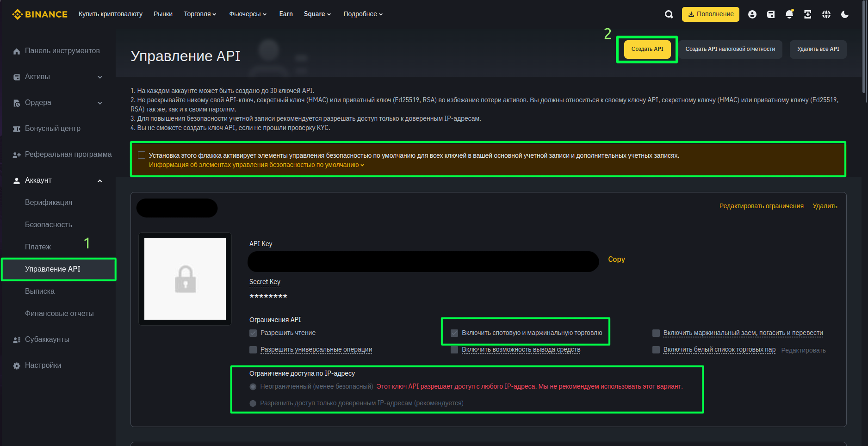This screenshot has width=868, height=446.
Task: Go to Выписка in sidebar
Action: [x=40, y=291]
